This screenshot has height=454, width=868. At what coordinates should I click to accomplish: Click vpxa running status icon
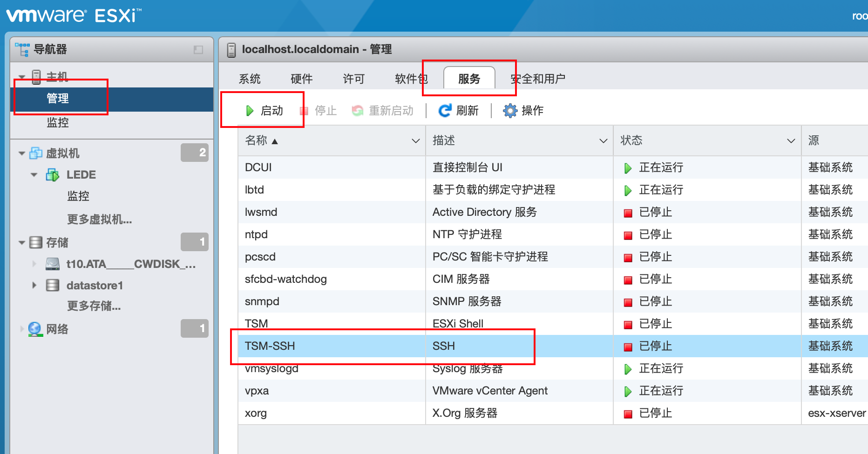point(628,391)
